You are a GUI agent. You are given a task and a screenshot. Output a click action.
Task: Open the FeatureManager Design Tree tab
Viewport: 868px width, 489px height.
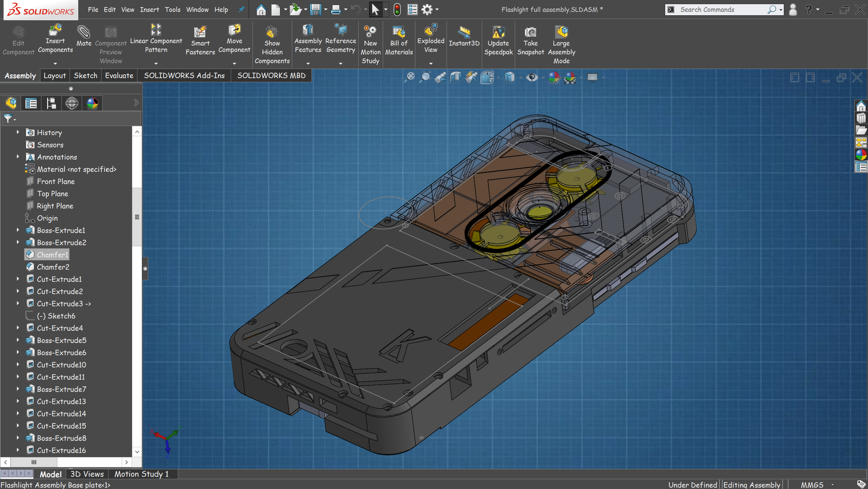click(x=11, y=103)
